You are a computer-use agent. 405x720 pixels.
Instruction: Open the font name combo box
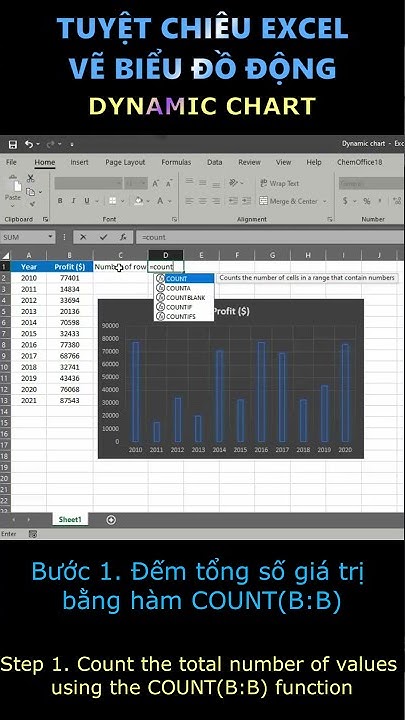click(88, 183)
